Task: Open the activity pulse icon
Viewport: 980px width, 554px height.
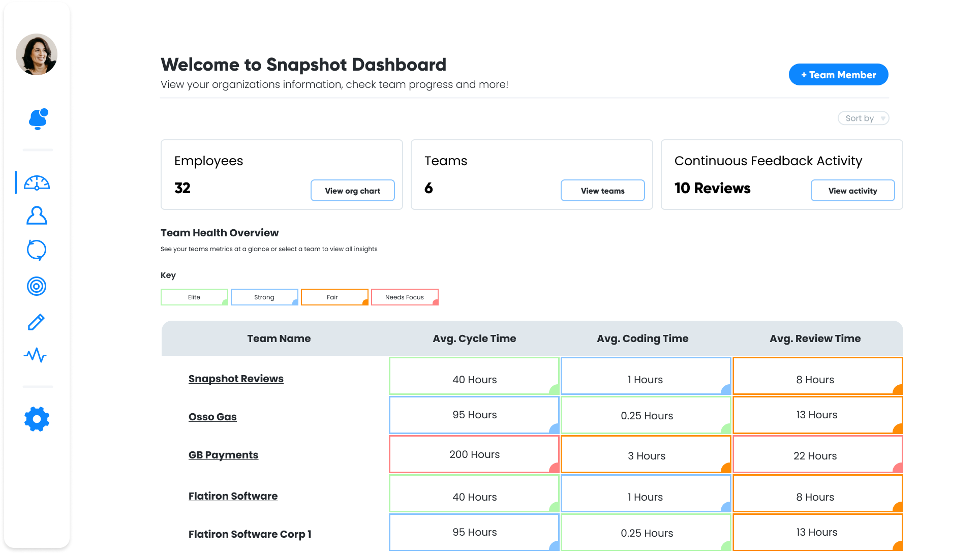Action: 36,356
